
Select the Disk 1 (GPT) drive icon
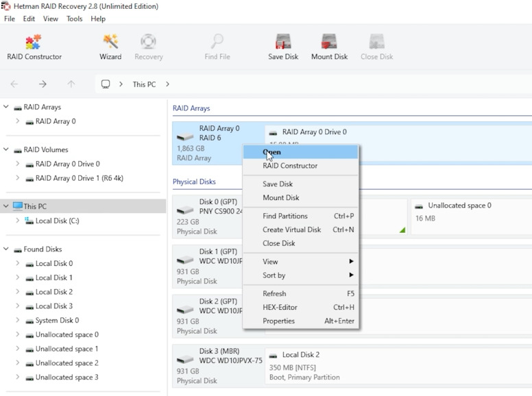[185, 260]
